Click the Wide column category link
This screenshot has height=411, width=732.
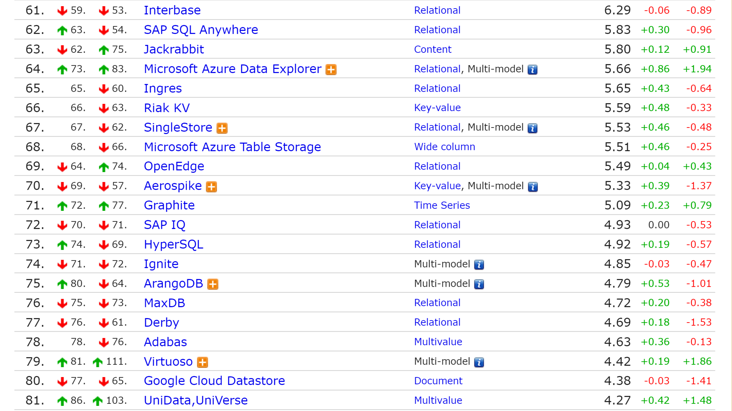444,147
